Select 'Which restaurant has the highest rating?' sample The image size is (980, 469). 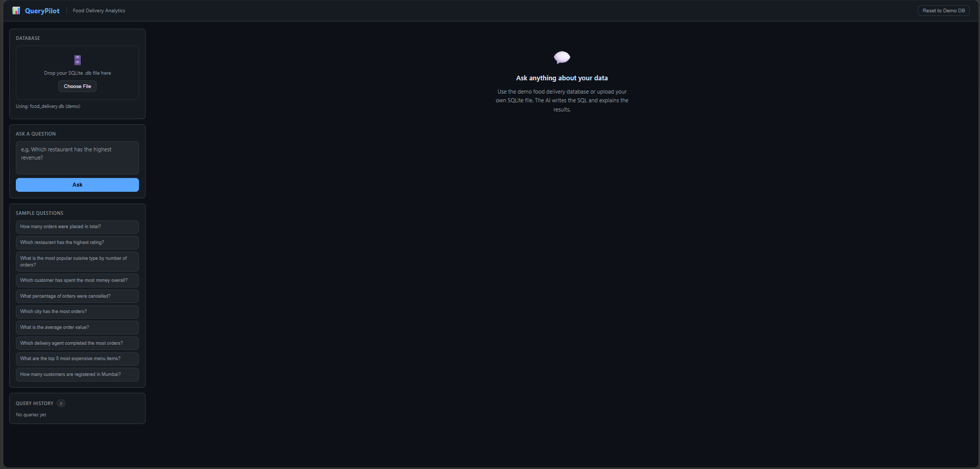click(77, 242)
